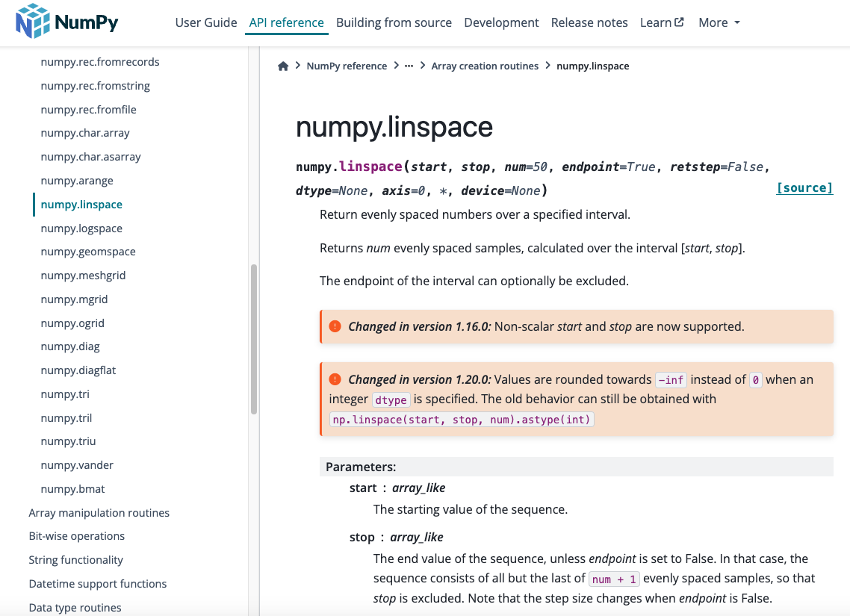
Task: Open the [source] link for linspace
Action: coord(804,187)
